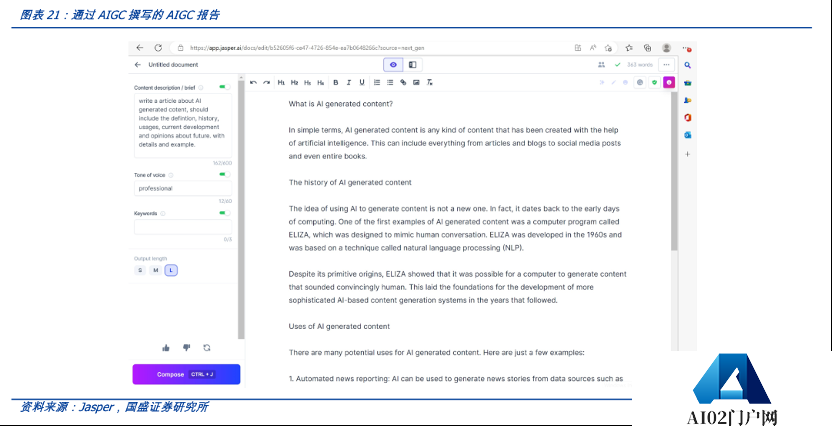Toggle the Content description / brief switch

click(225, 88)
